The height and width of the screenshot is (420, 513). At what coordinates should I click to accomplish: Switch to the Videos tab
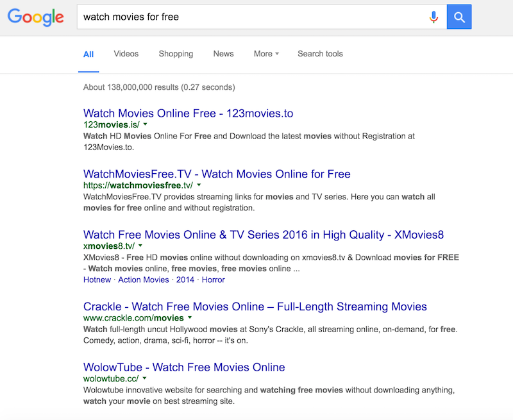[x=126, y=54]
